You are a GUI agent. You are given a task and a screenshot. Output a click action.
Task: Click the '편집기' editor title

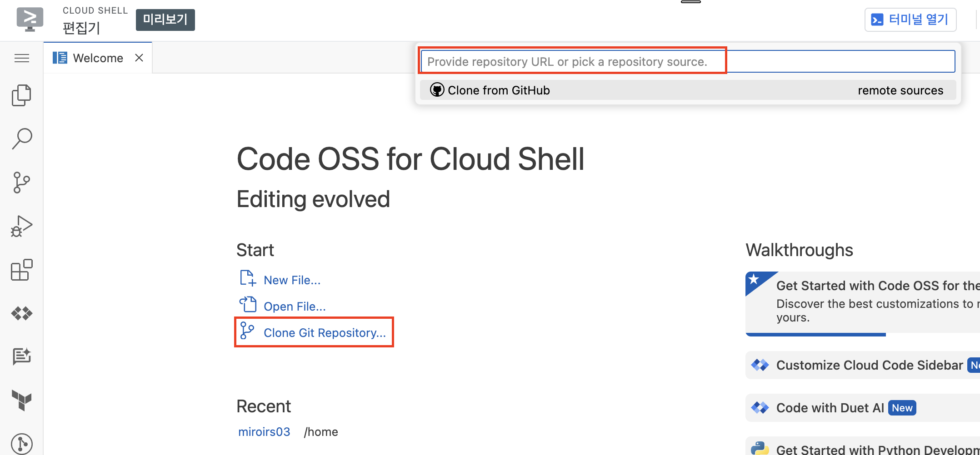point(81,28)
